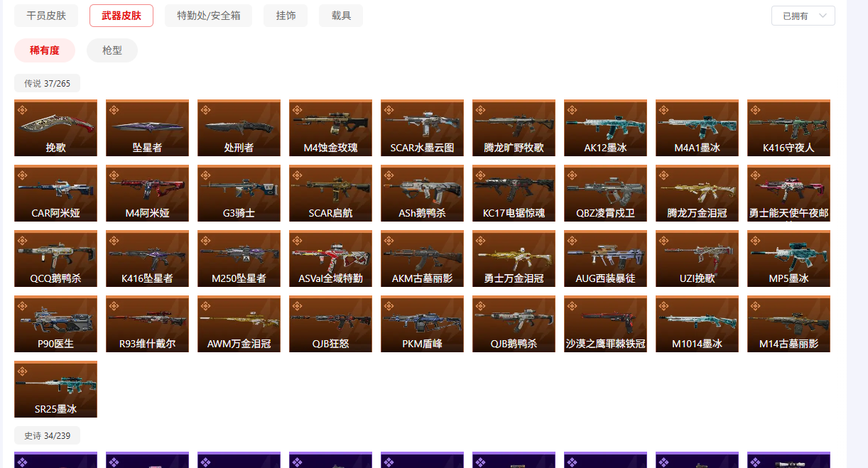Open the M4蚀金玫瑰 skin card
This screenshot has height=468, width=868.
pos(330,128)
